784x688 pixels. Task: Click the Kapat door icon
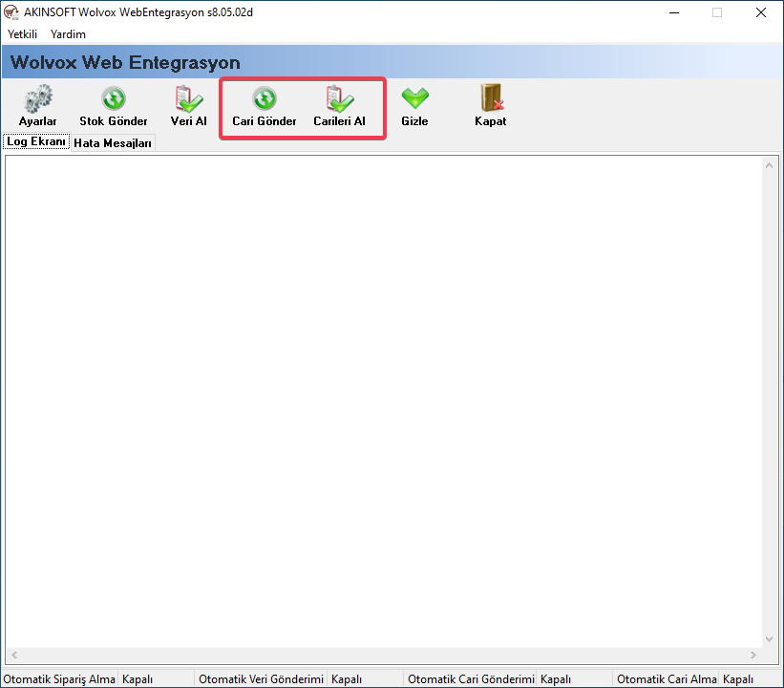[491, 97]
